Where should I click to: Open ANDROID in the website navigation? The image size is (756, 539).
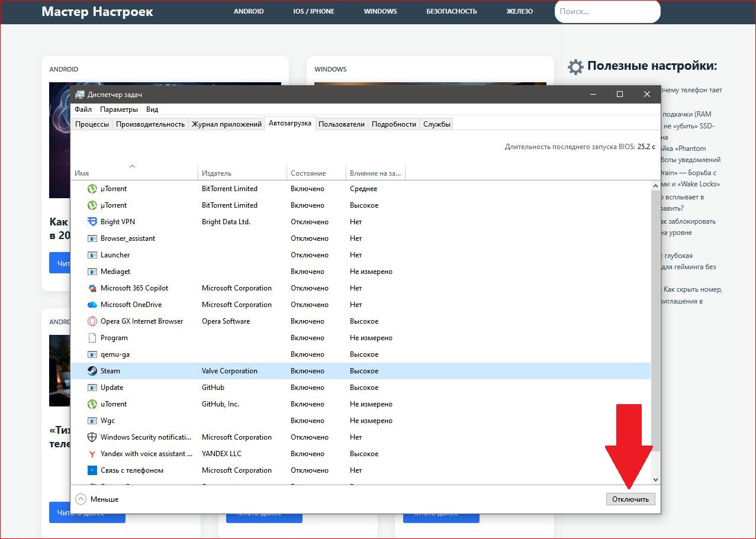point(249,11)
